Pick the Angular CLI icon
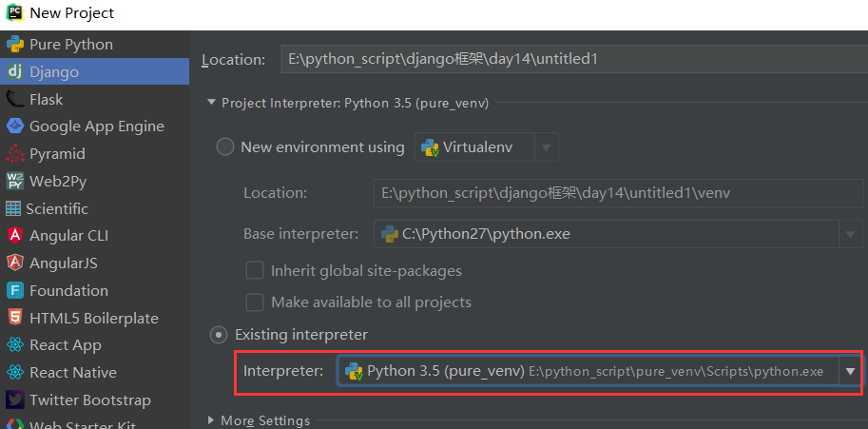The height and width of the screenshot is (429, 868). [x=14, y=236]
